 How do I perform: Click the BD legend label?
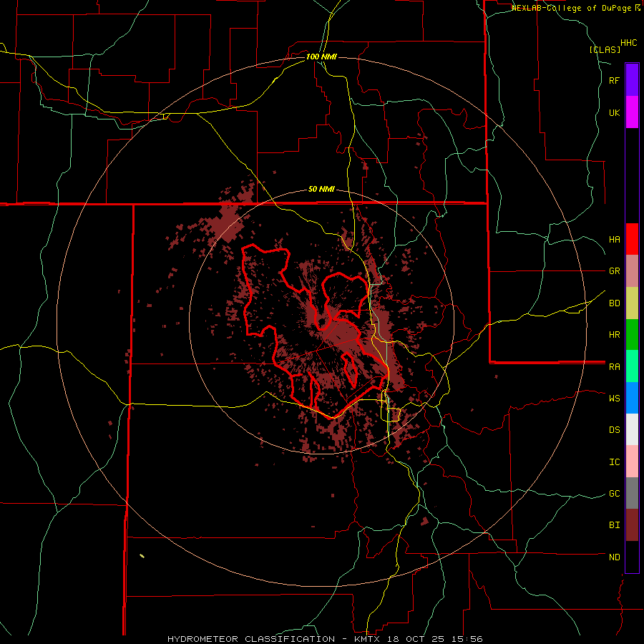[x=614, y=303]
